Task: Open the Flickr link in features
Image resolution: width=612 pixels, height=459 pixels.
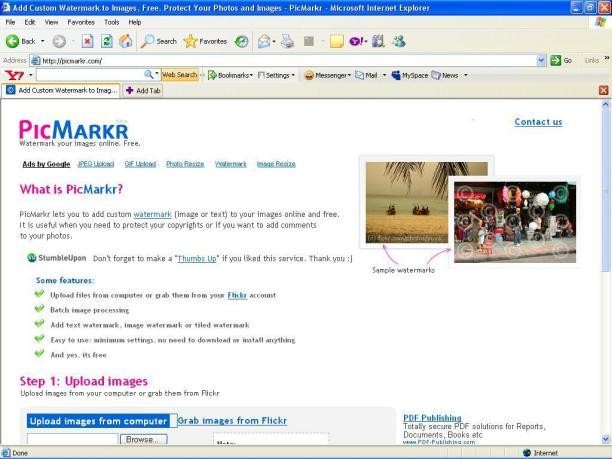Action: coord(237,295)
